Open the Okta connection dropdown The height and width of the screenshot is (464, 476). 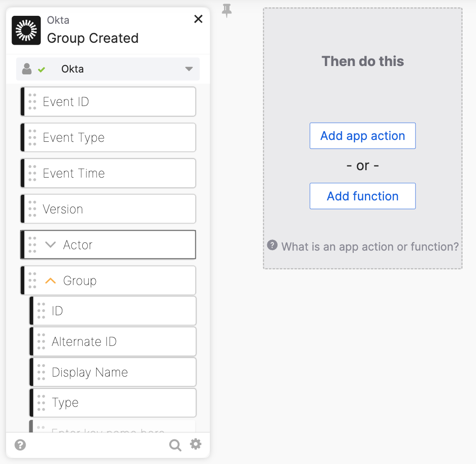pyautogui.click(x=189, y=69)
